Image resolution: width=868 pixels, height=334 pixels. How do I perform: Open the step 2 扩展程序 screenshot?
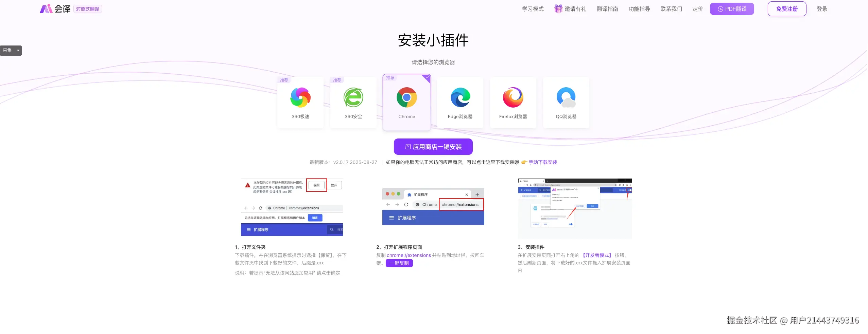coord(433,206)
